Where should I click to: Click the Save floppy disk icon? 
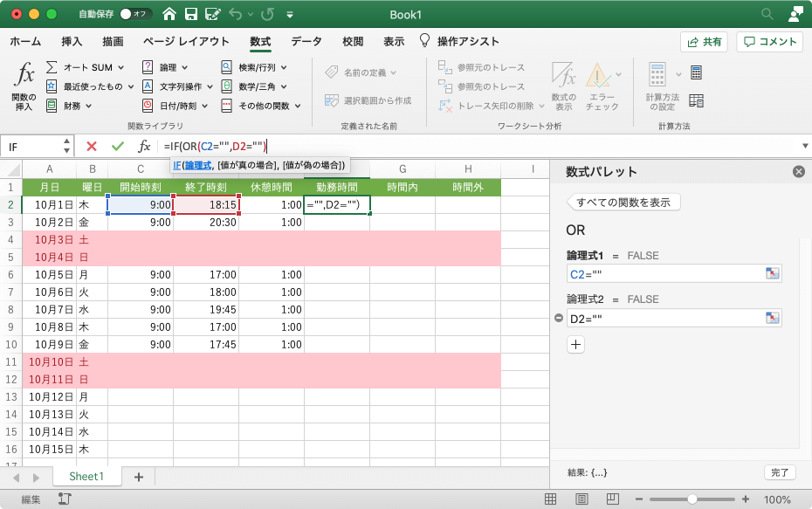click(x=191, y=14)
